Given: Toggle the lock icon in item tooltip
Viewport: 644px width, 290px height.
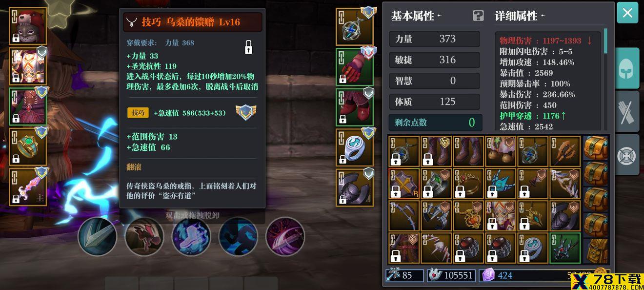Looking at the screenshot, I should point(248,47).
